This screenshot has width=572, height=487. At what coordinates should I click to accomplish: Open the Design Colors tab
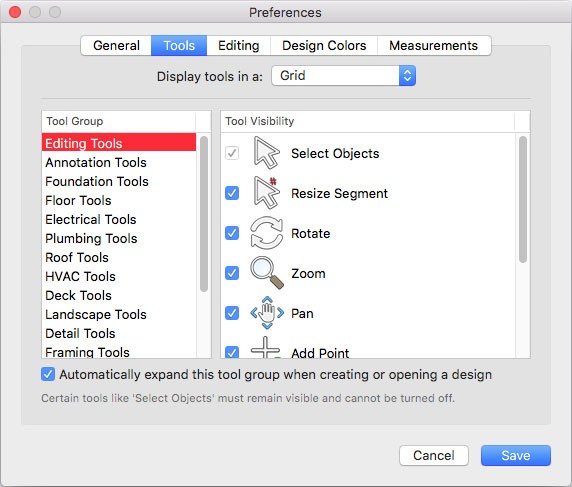tap(324, 46)
